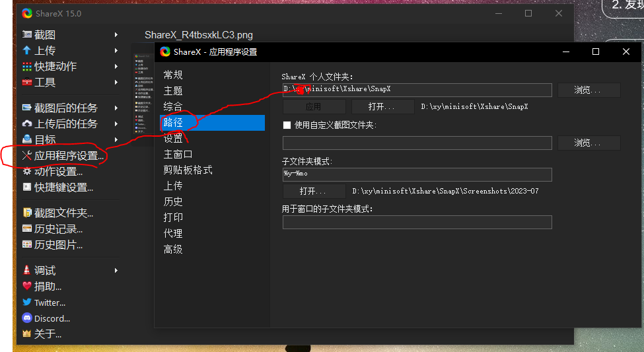Open the 主题 settings tab

pos(212,90)
